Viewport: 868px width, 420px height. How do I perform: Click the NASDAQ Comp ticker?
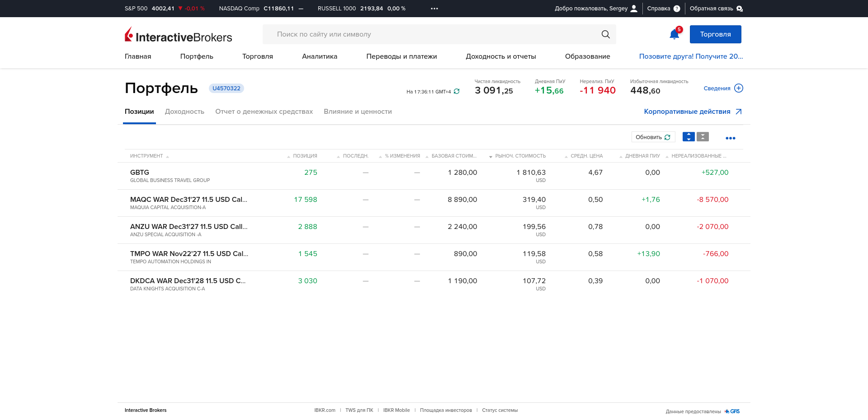[x=261, y=9]
